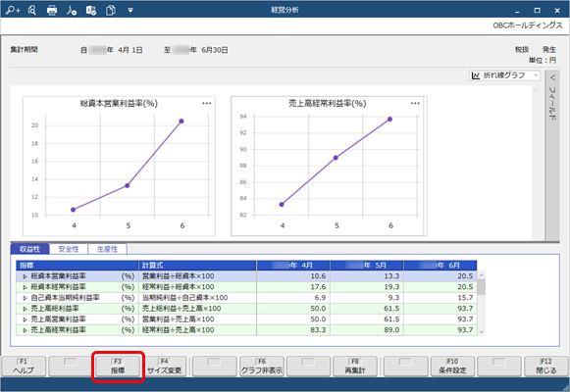
Task: Export to PDF via toolbar icon
Action: pos(72,10)
